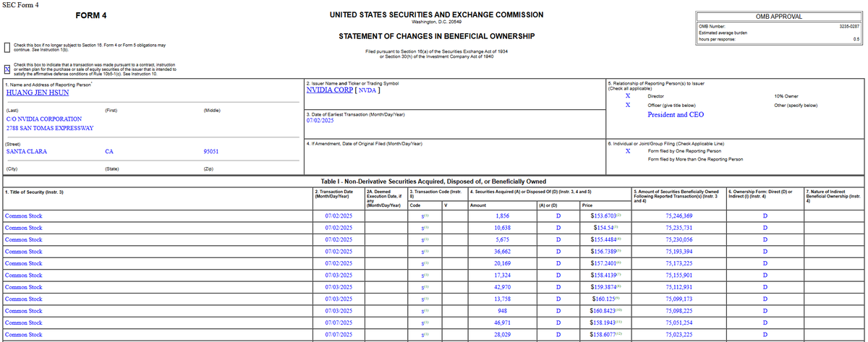Click the amount 20,169 cell

(x=501, y=263)
